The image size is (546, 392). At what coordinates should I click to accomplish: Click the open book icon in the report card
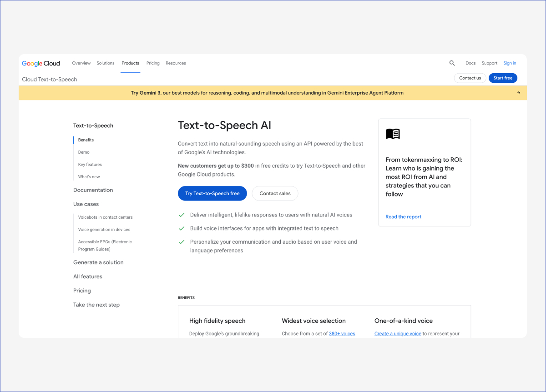click(x=393, y=134)
